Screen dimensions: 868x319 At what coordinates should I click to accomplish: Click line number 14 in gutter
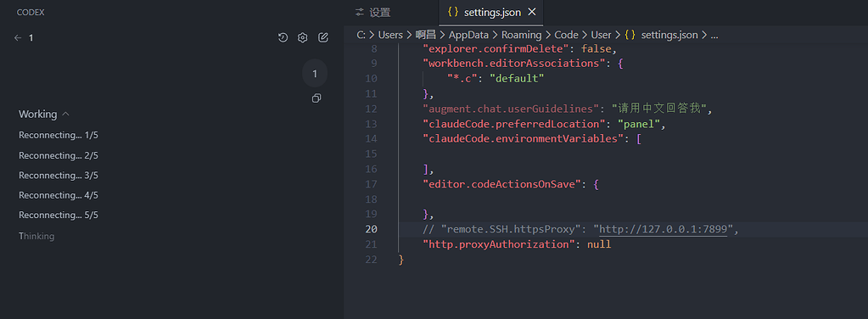[x=371, y=138]
